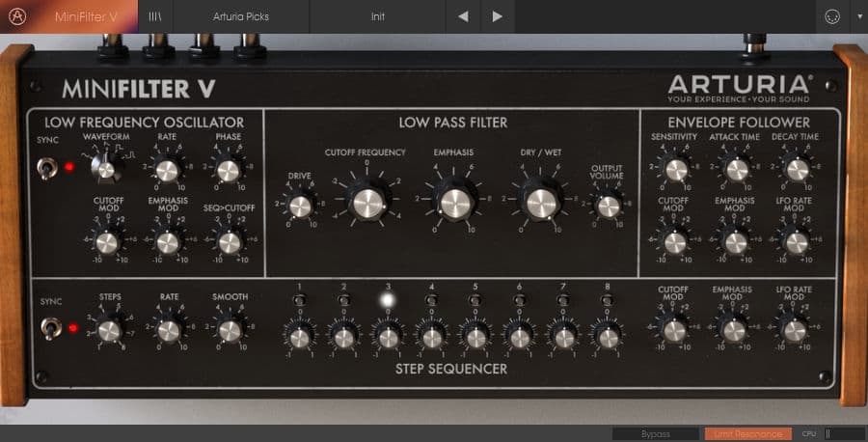
Task: Open the Arturia logo menu
Action: coord(17,16)
